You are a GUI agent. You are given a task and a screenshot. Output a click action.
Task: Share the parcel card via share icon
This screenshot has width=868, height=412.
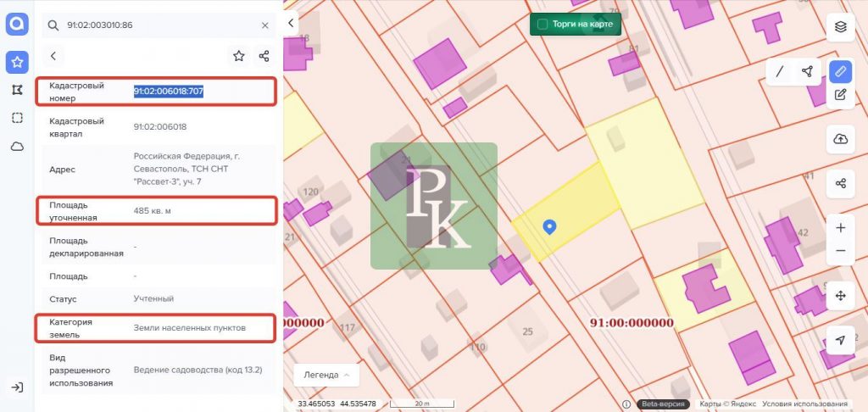click(264, 56)
